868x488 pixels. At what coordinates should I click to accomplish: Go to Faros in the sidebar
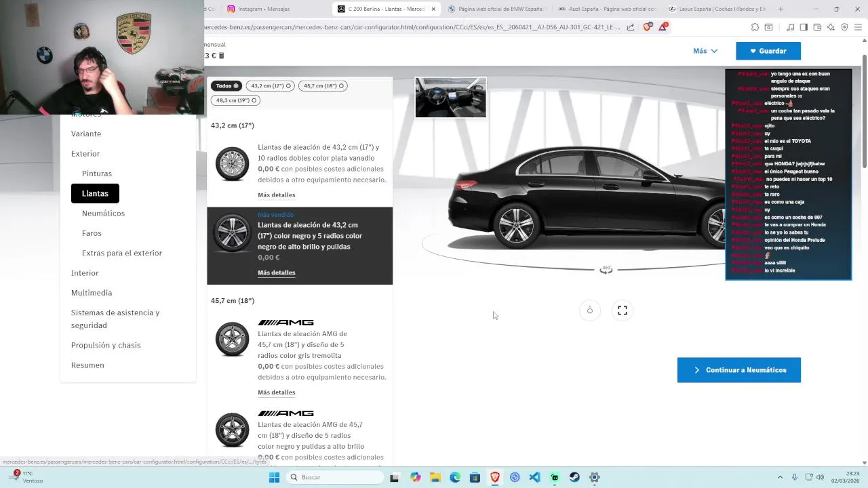(92, 233)
